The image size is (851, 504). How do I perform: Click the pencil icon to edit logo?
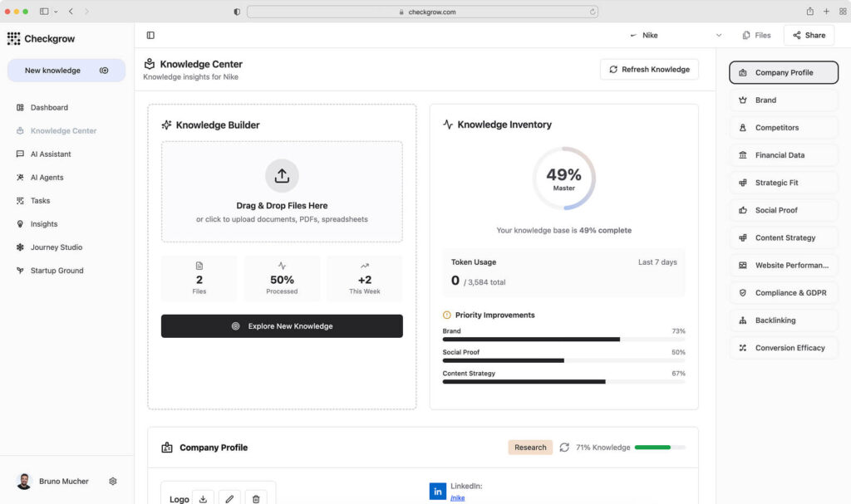pos(229,498)
